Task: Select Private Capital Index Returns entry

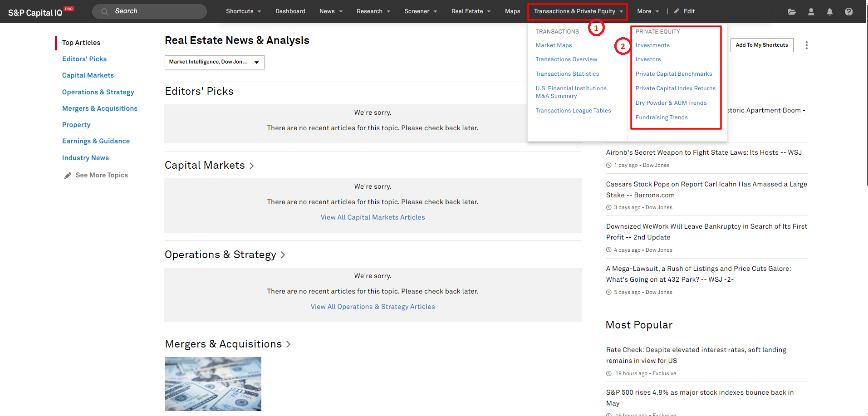Action: (x=675, y=88)
